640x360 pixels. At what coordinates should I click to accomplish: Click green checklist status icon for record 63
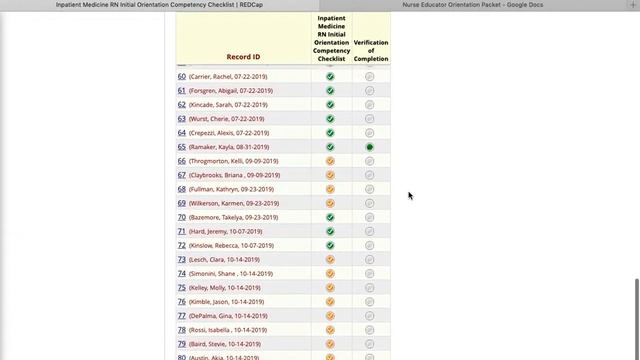(330, 119)
